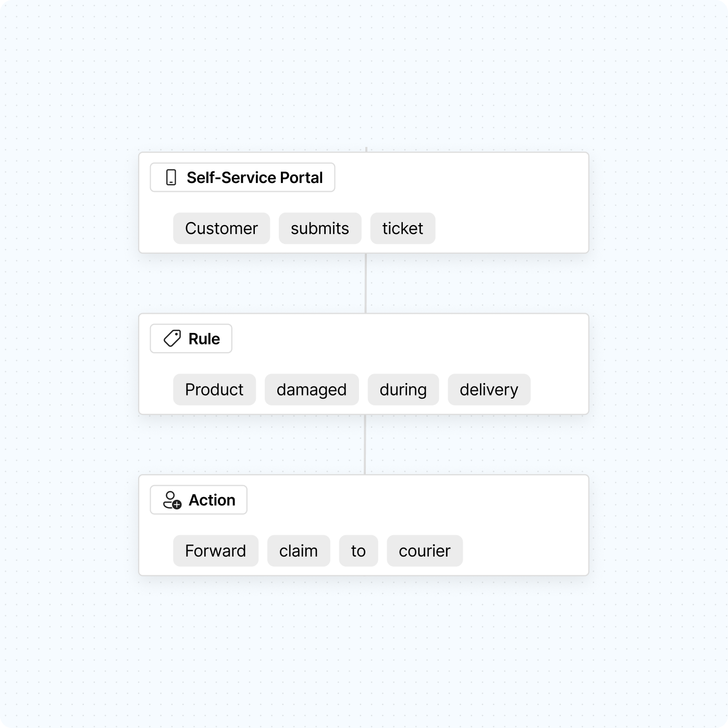728x728 pixels.
Task: Click the connector line between Rule and Action
Action: tap(365, 445)
